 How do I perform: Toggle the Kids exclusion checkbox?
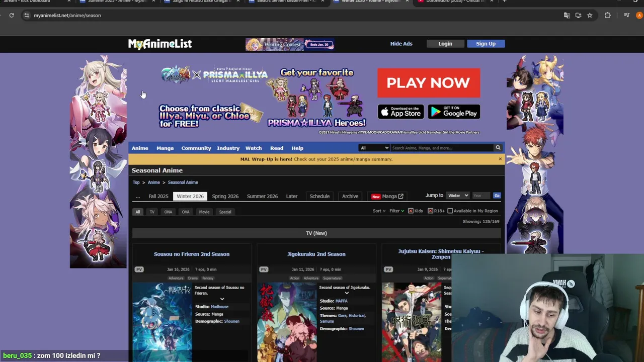[411, 211]
